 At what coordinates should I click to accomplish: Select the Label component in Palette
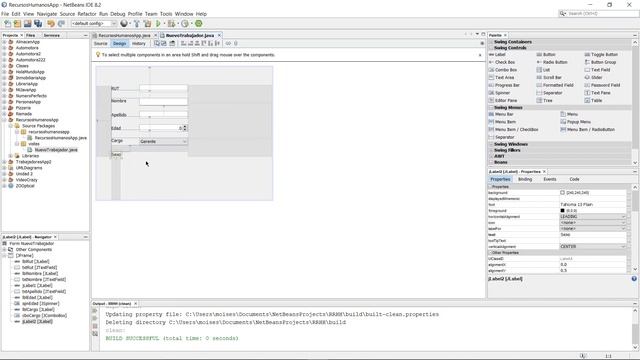click(x=497, y=54)
